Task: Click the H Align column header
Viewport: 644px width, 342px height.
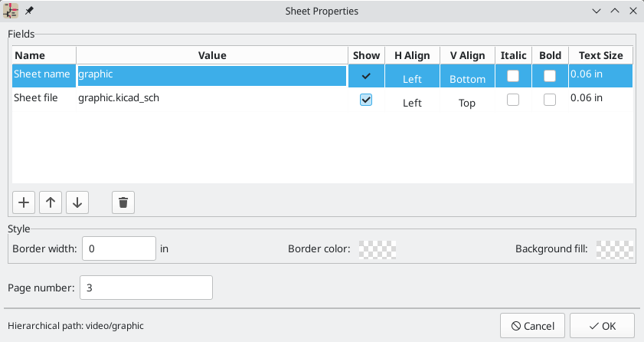Action: [412, 55]
